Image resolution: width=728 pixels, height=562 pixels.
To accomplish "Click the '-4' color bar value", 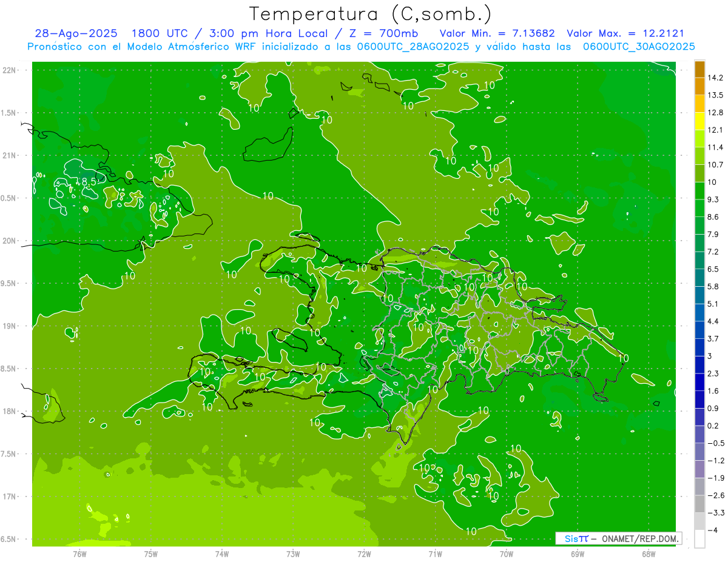I will pyautogui.click(x=713, y=530).
